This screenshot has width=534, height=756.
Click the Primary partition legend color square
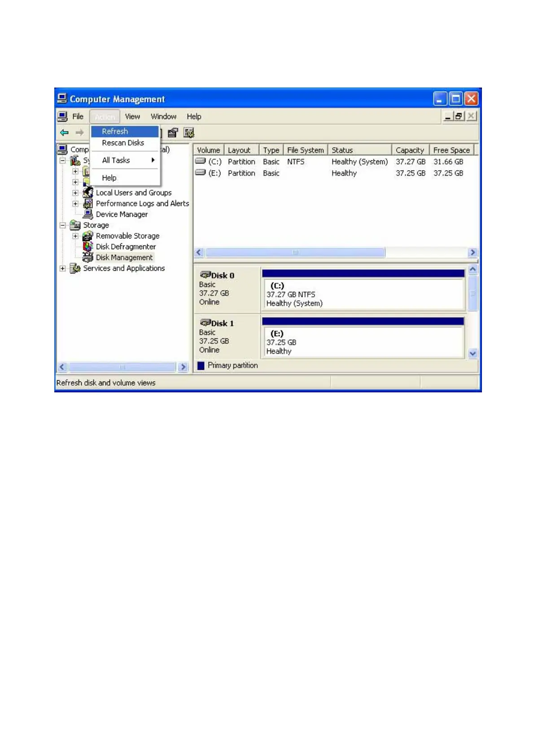point(201,365)
